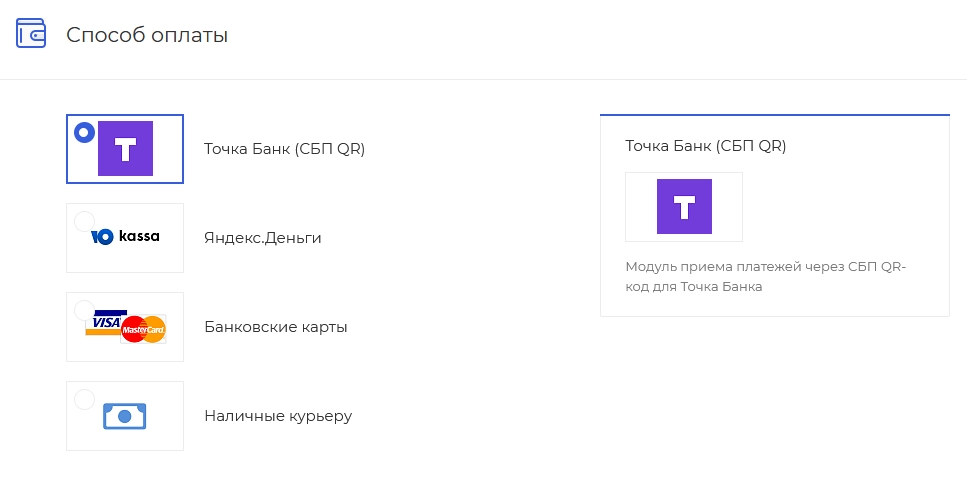Screen dimensions: 967x479
Task: Choose the "Яндекс.Деньги" payment label
Action: pos(263,238)
